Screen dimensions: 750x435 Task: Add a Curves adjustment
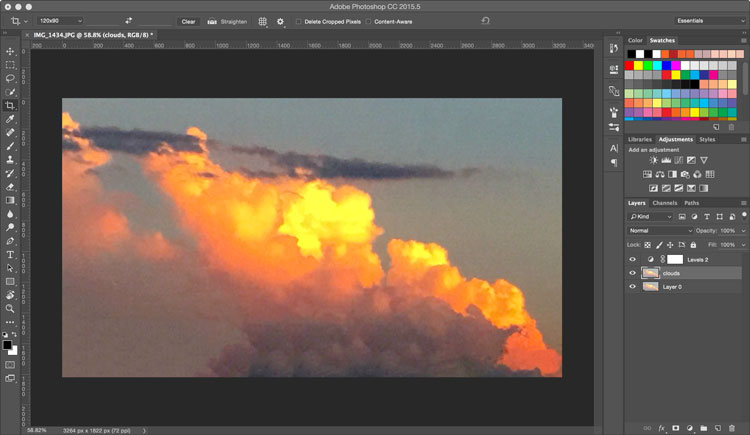click(x=678, y=160)
